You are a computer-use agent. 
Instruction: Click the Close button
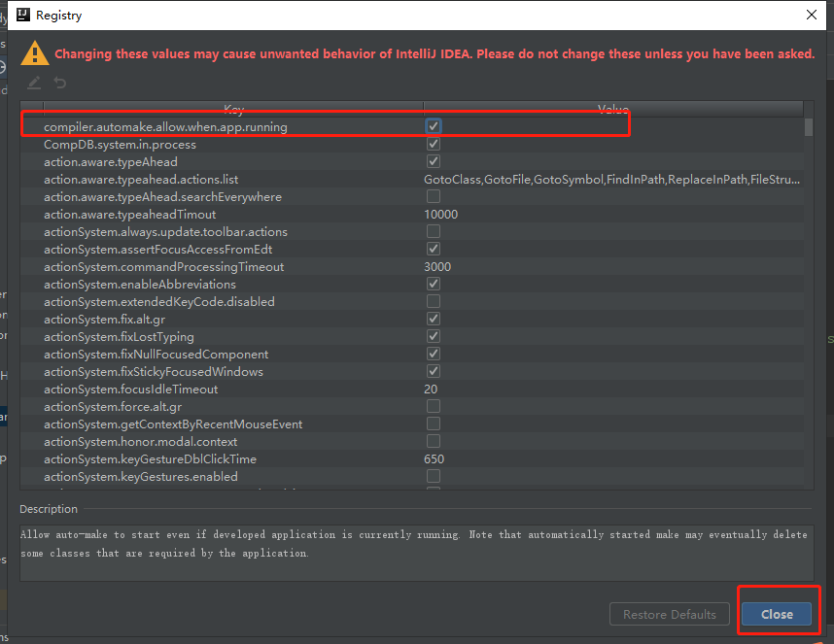coord(777,614)
